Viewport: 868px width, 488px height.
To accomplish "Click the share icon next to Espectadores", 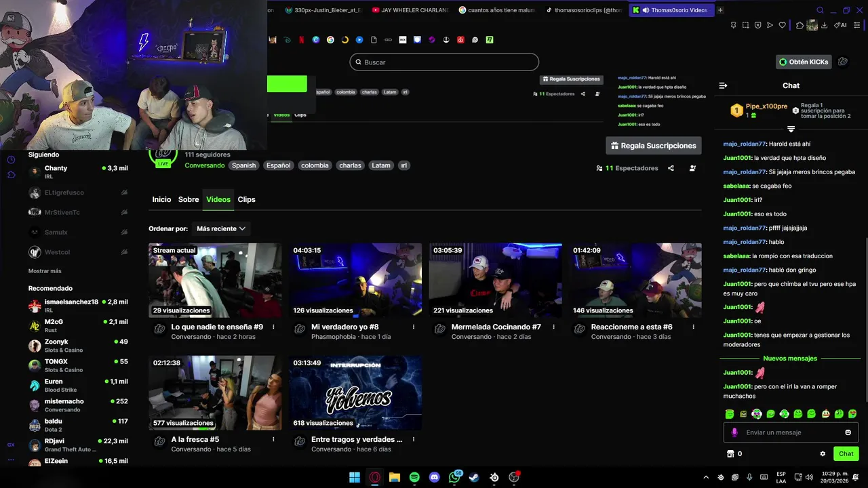I will pyautogui.click(x=671, y=168).
